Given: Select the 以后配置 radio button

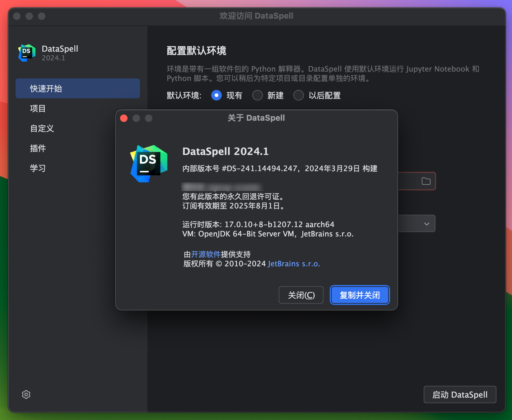Looking at the screenshot, I should [x=299, y=95].
